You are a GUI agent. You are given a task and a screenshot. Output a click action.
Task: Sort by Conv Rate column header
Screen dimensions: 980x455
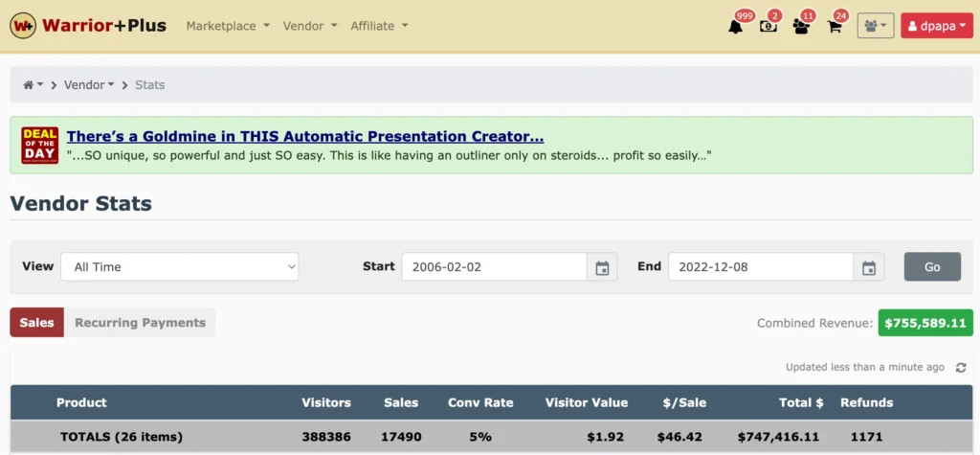[480, 402]
